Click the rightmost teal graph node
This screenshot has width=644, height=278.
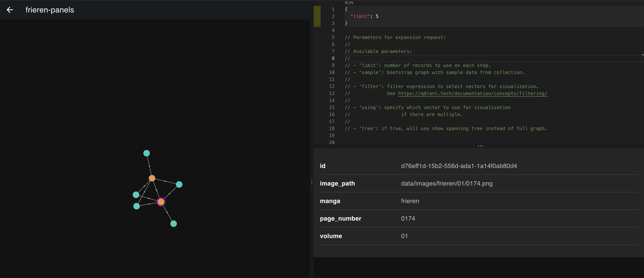[179, 185]
